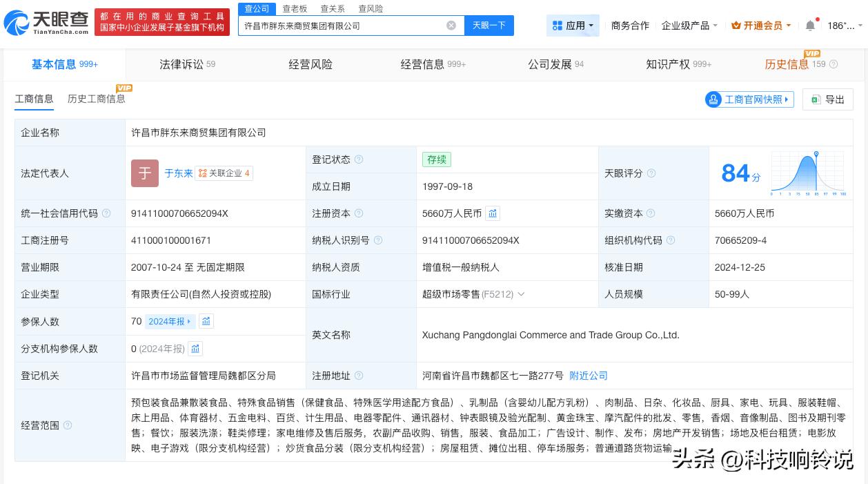Click 许昌市市场监督管理局魏都区分局 value

[204, 376]
